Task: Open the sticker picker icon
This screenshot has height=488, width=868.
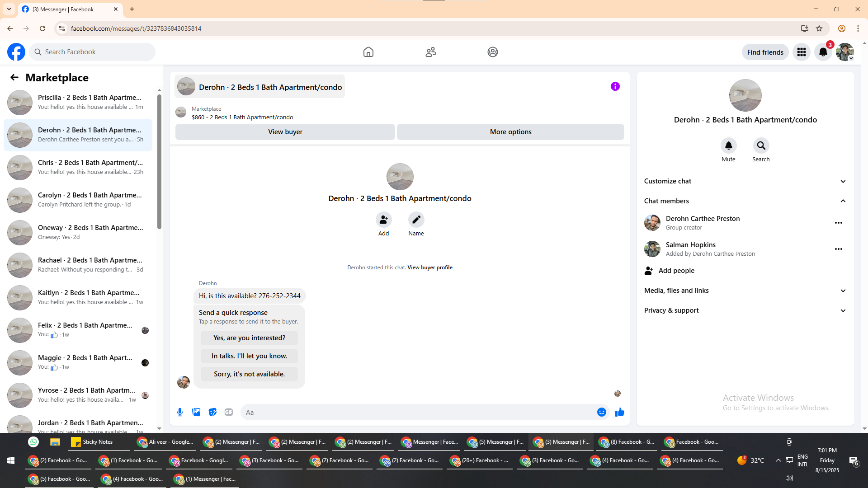Action: (212, 412)
